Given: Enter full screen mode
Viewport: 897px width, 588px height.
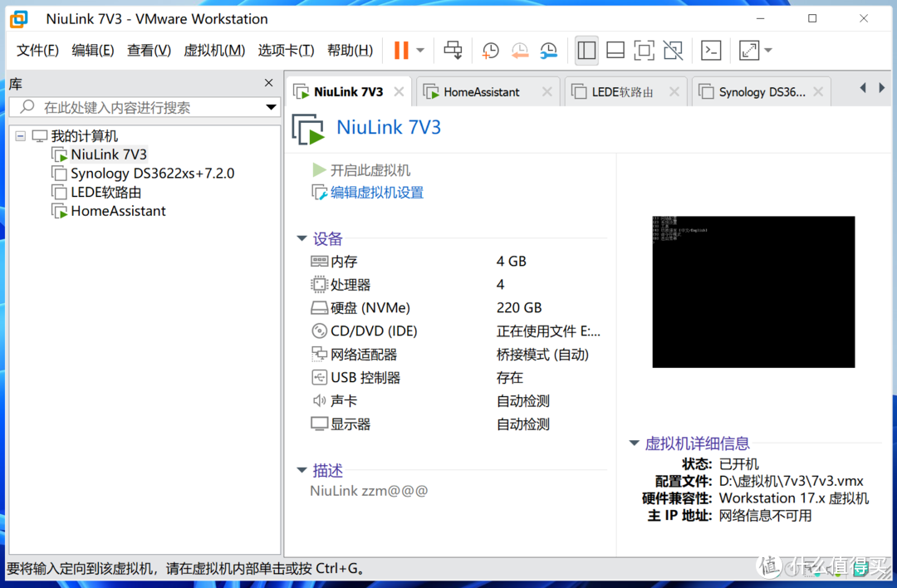Looking at the screenshot, I should pyautogui.click(x=644, y=51).
